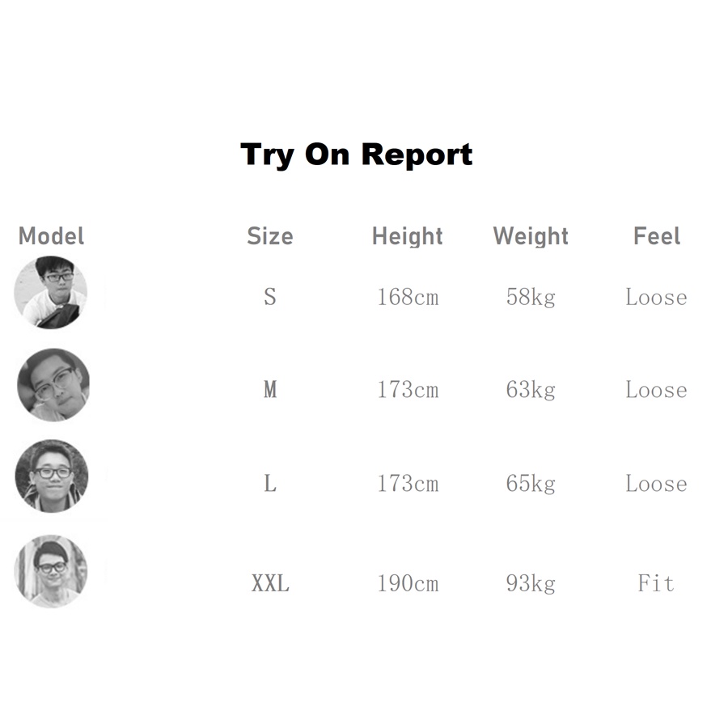The image size is (728, 728).
Task: Click the 190cm height value
Action: [408, 583]
